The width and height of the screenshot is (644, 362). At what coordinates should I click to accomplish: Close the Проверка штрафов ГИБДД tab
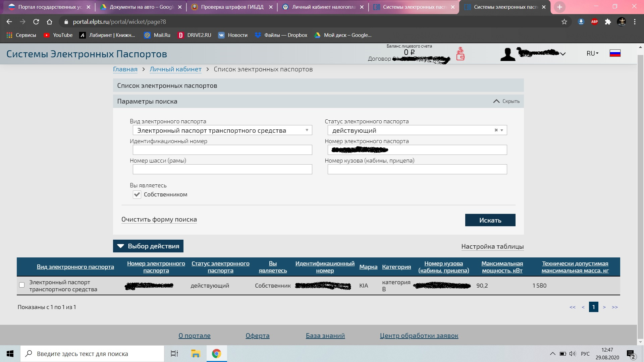[x=271, y=7]
